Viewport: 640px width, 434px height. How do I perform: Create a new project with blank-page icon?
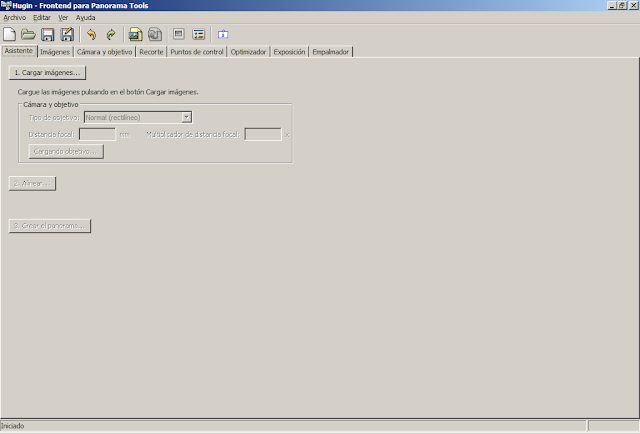pyautogui.click(x=9, y=34)
